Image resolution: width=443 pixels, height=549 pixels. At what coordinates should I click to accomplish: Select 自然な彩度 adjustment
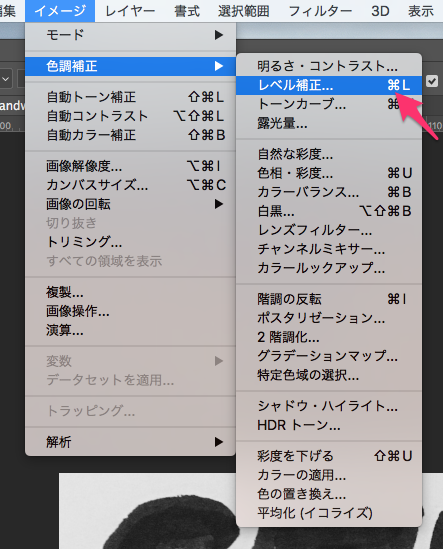(x=329, y=154)
